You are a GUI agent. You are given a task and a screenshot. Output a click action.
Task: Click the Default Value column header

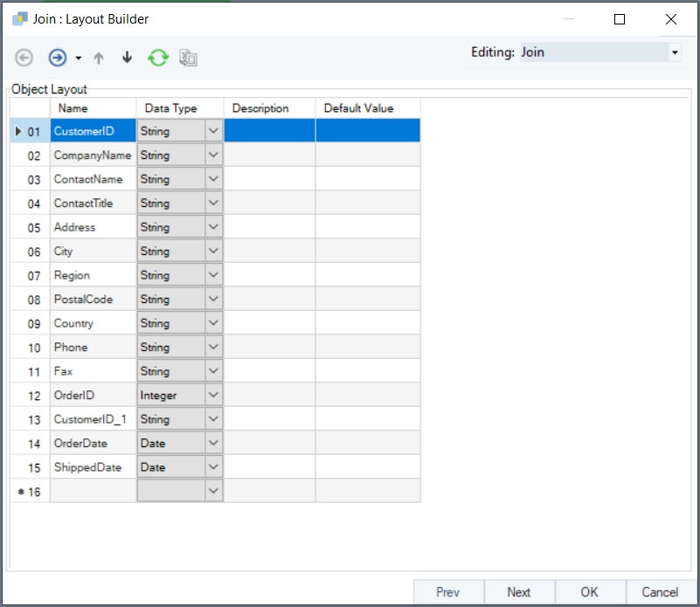coord(367,108)
